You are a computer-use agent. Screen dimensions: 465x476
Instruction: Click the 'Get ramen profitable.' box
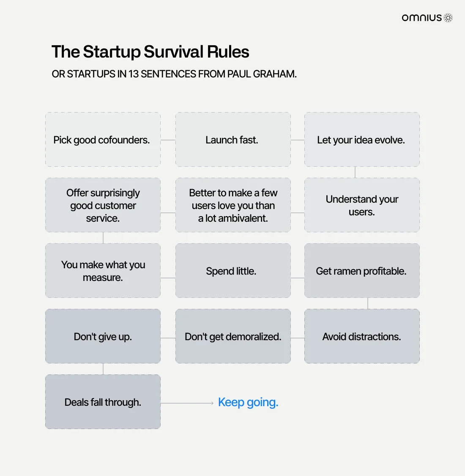(362, 270)
